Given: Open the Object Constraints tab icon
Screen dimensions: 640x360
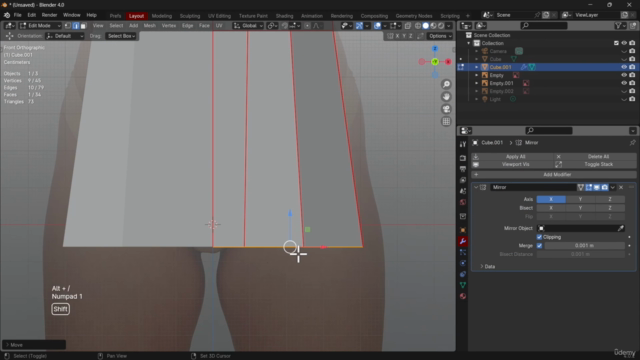Looking at the screenshot, I should [x=462, y=274].
